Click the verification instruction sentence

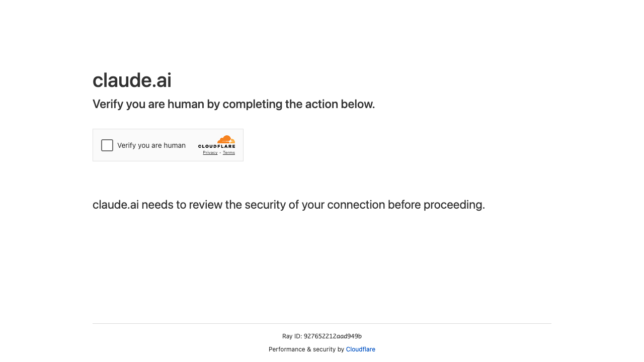click(233, 104)
